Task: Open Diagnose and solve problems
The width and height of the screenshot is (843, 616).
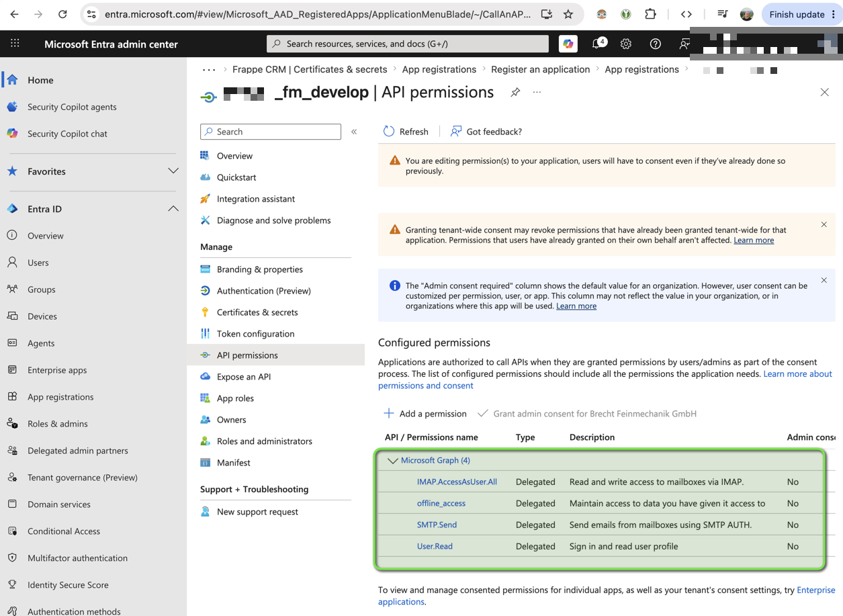Action: 275,220
